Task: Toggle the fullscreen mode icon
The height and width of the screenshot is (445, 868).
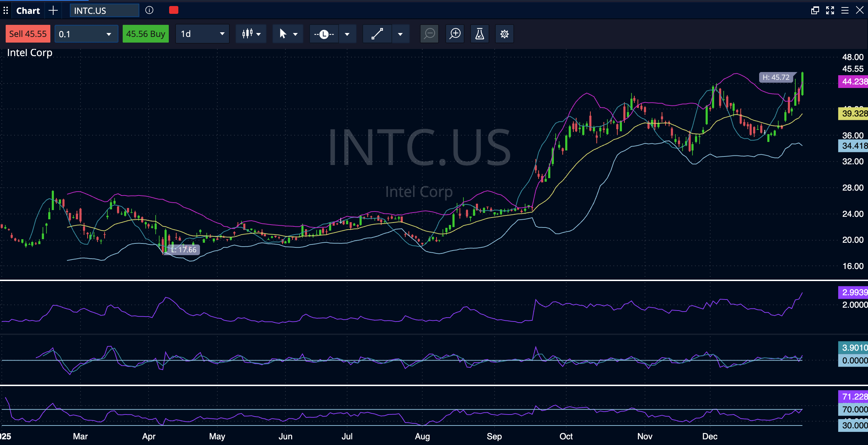Action: (830, 10)
